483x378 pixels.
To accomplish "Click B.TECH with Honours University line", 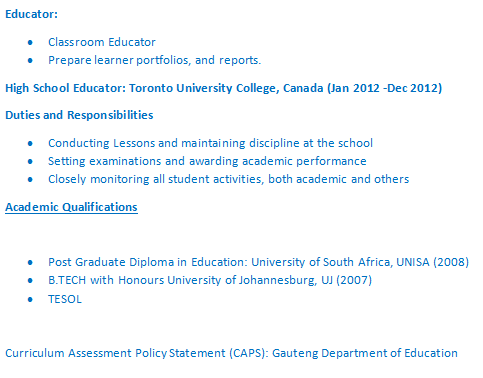I will (210, 280).
